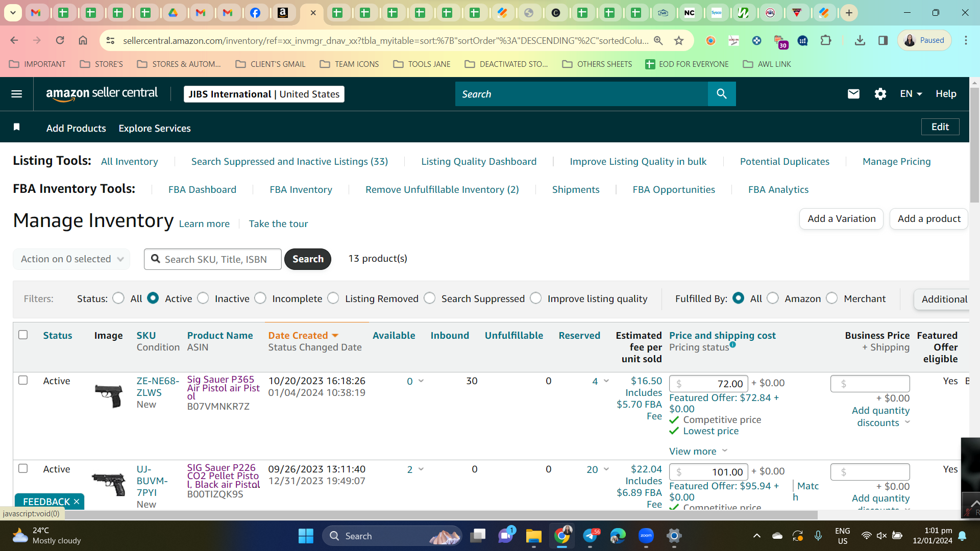
Task: Filter Fulfilled By Amazon
Action: (773, 298)
